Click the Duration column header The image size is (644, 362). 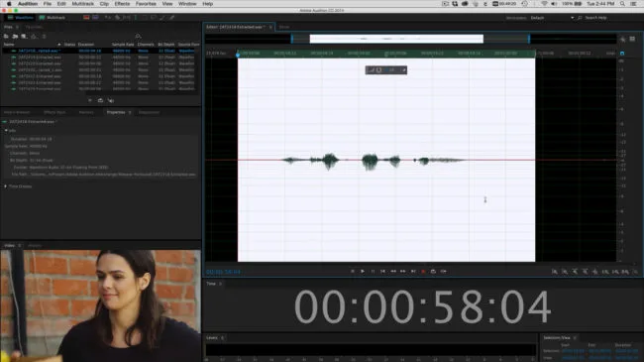pyautogui.click(x=86, y=45)
